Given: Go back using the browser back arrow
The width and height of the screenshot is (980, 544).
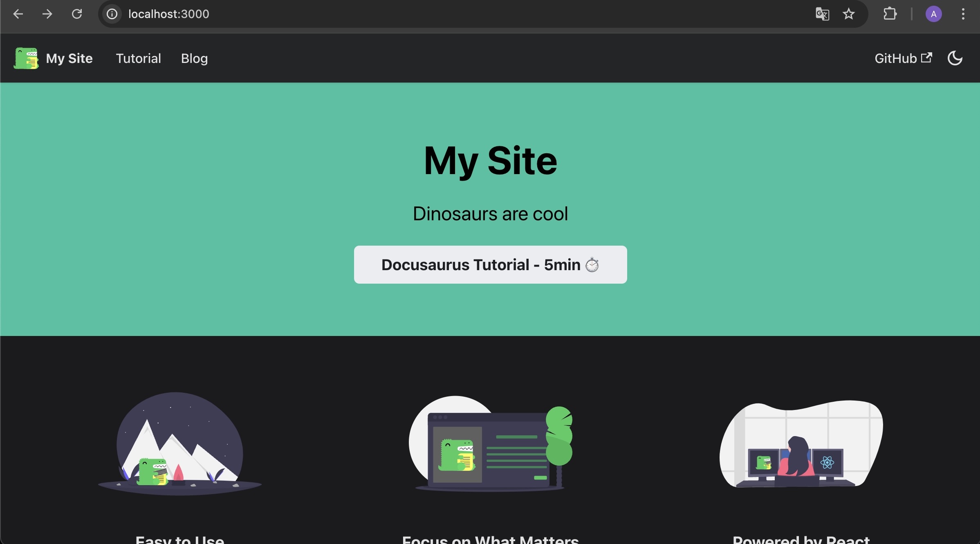Looking at the screenshot, I should [18, 14].
